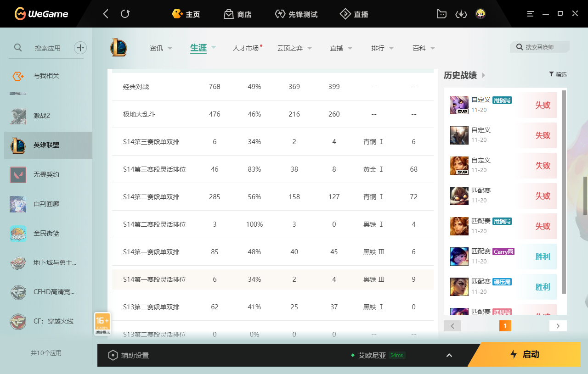Click the 搜索召唤师 search box
The image size is (588, 374).
click(540, 47)
